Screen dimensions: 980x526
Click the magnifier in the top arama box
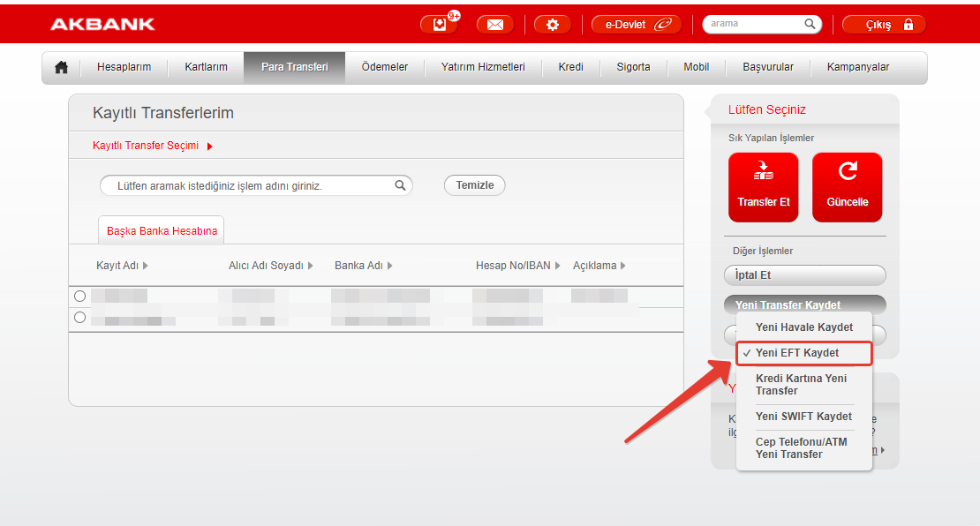[x=810, y=24]
